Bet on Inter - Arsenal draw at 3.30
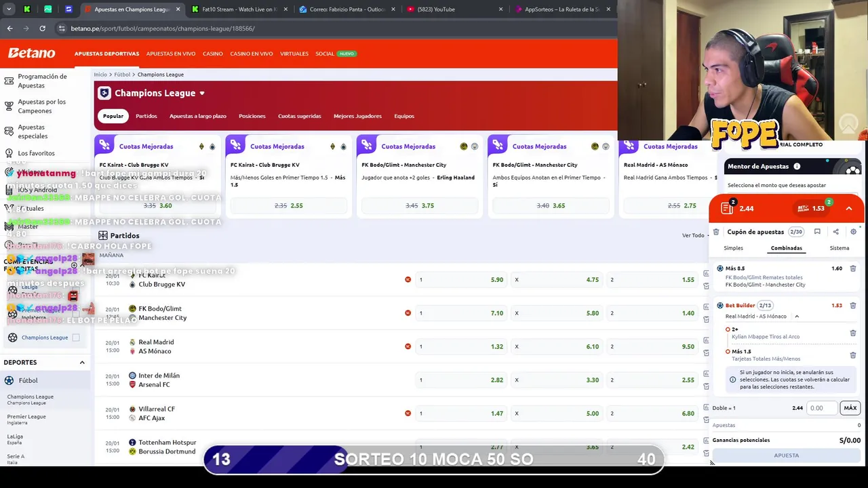The height and width of the screenshot is (488, 868). [x=557, y=380]
